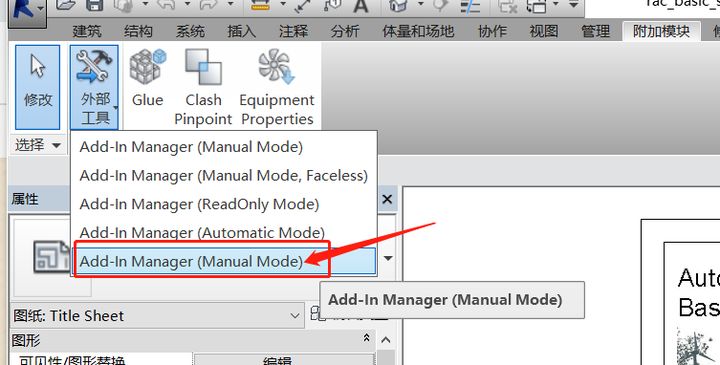Select the active 附加模块 ribbon tab
This screenshot has width=720, height=365.
pos(661,31)
